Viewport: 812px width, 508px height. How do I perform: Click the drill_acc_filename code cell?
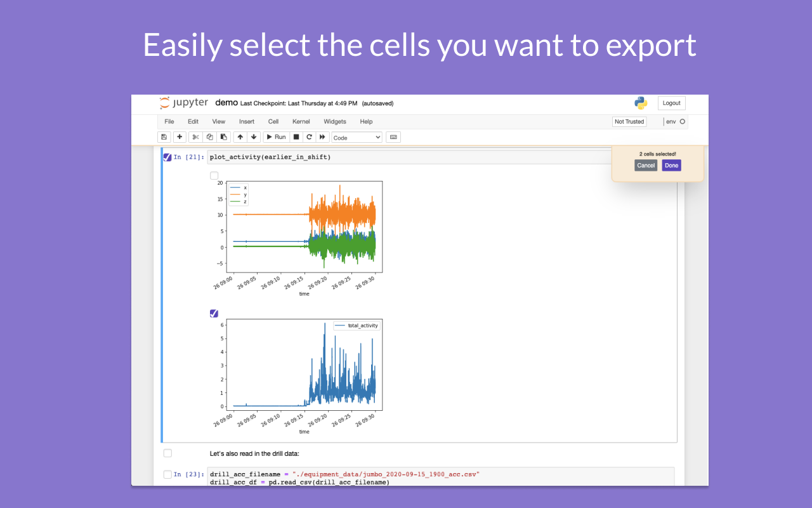point(441,478)
